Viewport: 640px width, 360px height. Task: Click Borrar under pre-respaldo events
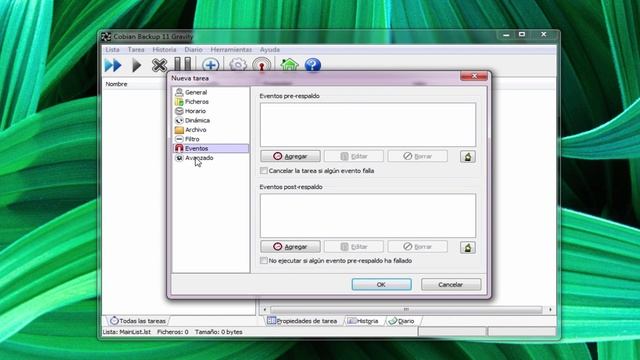(x=418, y=156)
